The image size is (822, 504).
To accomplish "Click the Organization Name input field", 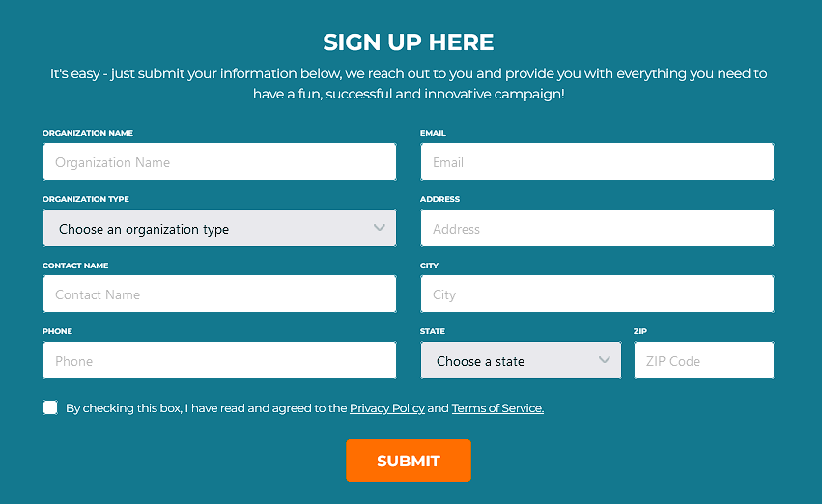I will pos(219,162).
